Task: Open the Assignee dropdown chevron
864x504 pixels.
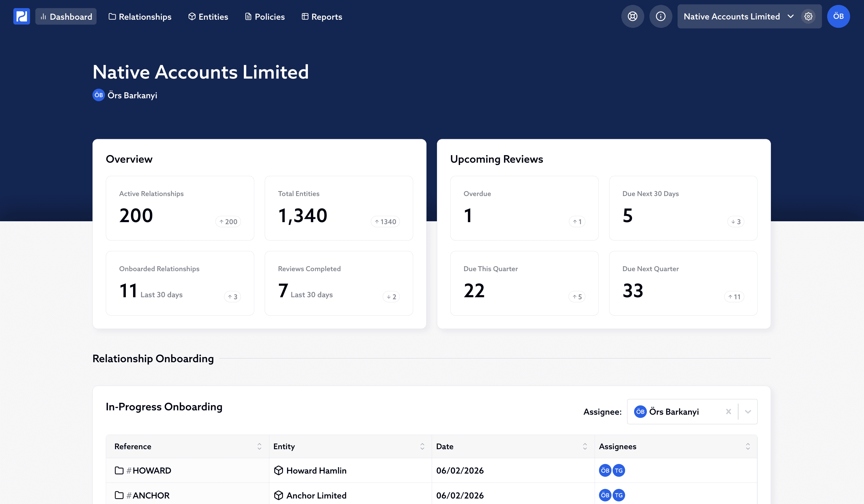Action: click(x=748, y=411)
